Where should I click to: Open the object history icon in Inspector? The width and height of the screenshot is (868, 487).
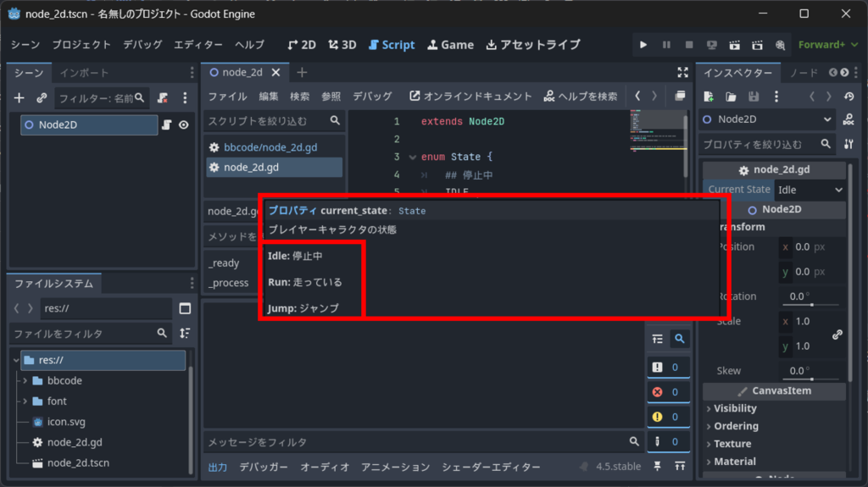pos(849,97)
